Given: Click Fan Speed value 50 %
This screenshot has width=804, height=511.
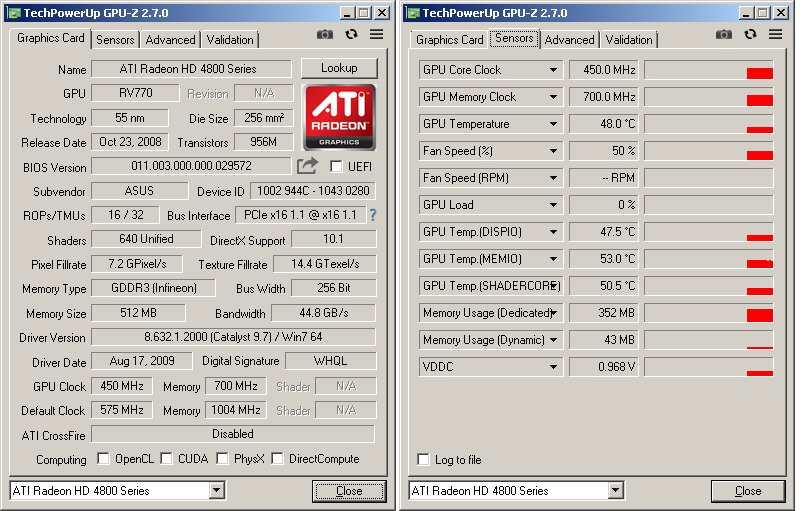Looking at the screenshot, I should (604, 151).
